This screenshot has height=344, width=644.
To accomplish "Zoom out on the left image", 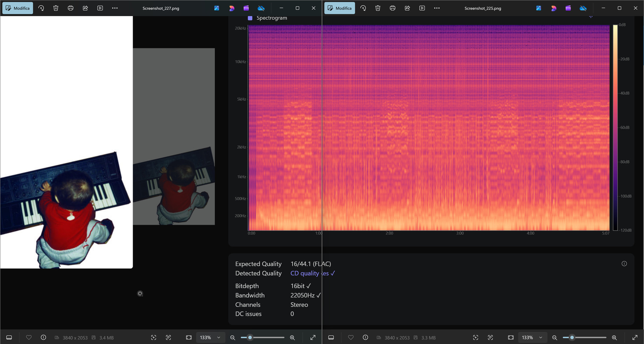I will [x=232, y=338].
